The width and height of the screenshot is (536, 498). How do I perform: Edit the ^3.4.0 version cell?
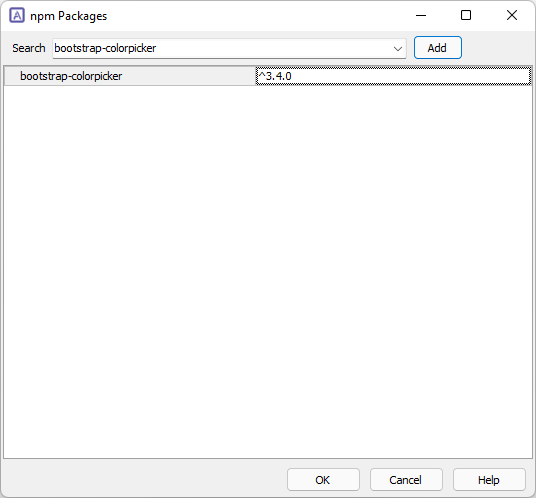pos(393,76)
